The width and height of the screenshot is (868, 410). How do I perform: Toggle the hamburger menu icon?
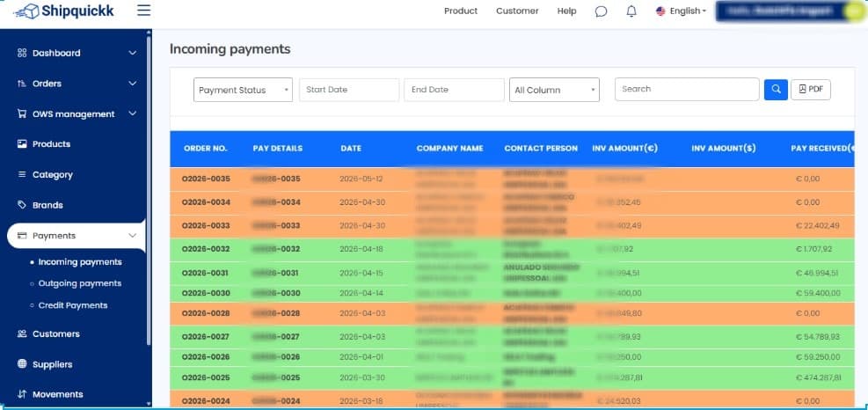tap(144, 11)
